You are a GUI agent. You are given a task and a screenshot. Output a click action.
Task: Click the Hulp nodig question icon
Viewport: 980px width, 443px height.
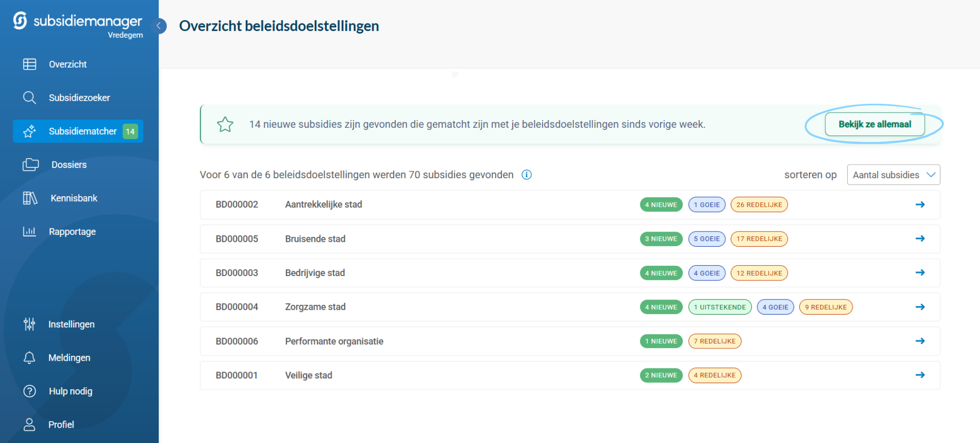29,391
